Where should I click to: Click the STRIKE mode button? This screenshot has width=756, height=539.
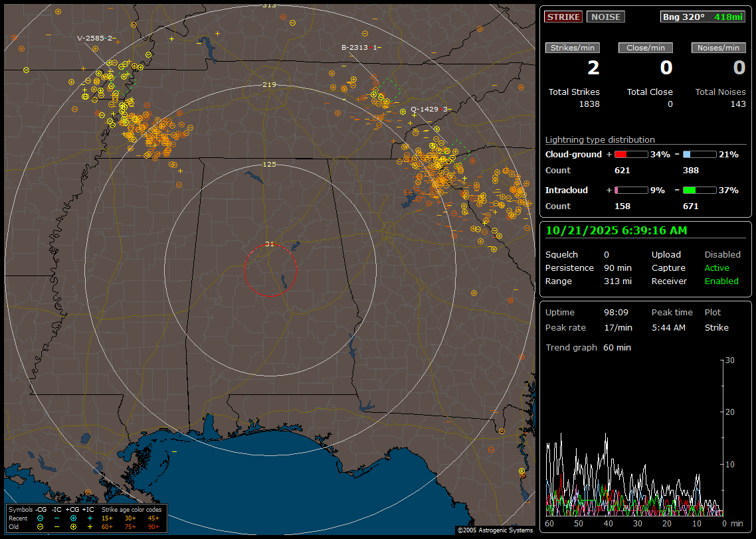click(563, 17)
